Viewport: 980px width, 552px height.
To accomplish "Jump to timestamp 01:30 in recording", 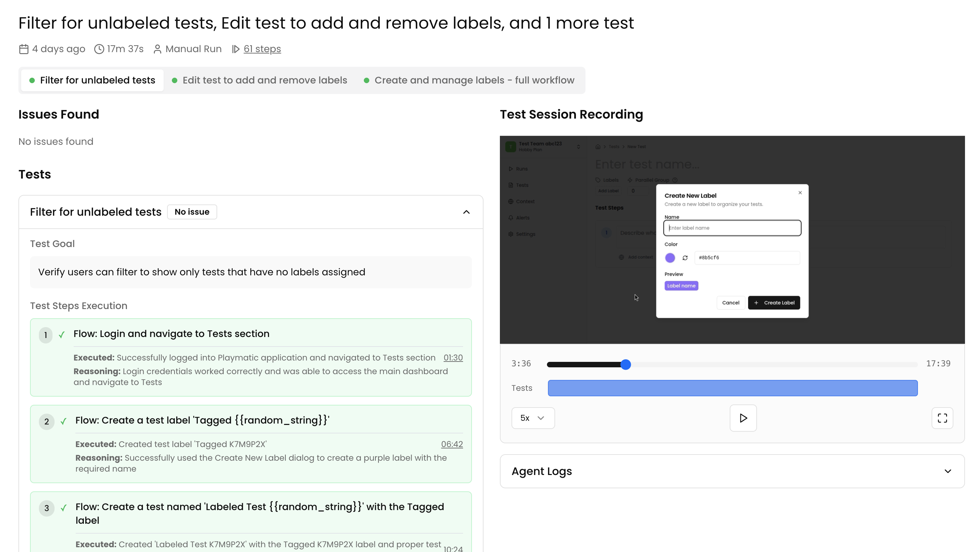I will (x=453, y=358).
